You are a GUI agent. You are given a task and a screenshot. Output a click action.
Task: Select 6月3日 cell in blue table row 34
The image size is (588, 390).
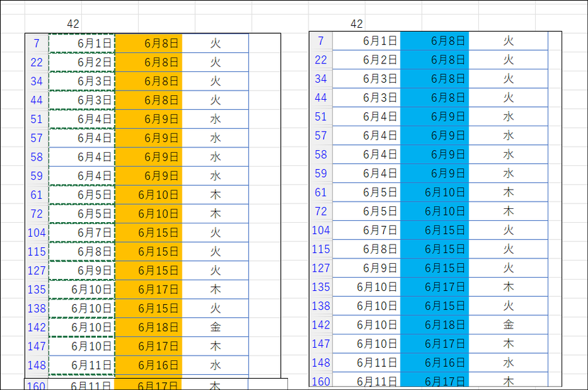click(x=367, y=79)
